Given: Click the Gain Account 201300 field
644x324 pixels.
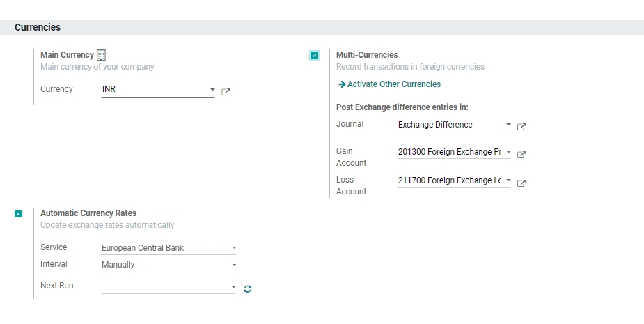Looking at the screenshot, I should [449, 152].
